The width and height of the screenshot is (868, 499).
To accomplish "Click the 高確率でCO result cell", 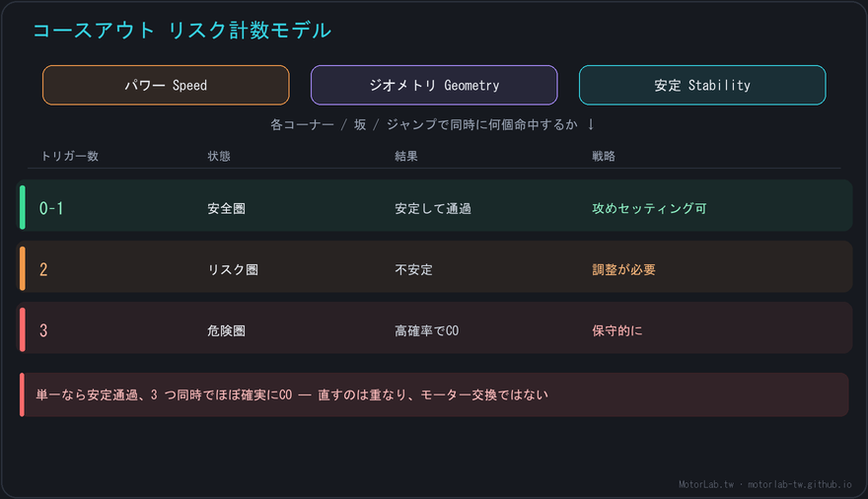I will coord(426,330).
